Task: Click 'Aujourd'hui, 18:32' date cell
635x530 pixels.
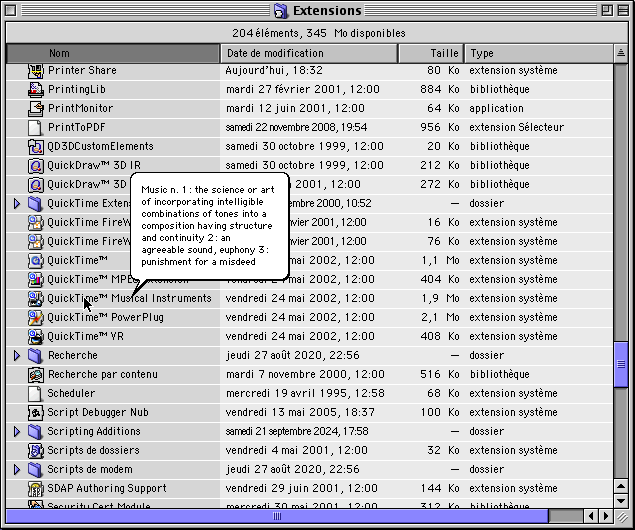Action: (274, 70)
